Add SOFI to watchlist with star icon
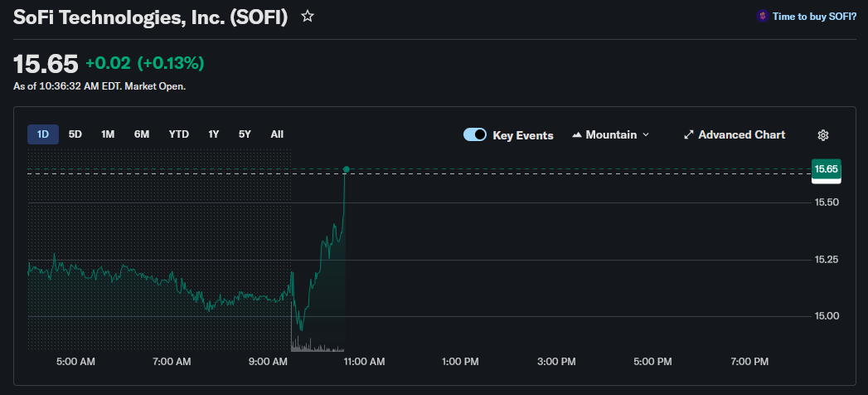The width and height of the screenshot is (868, 395). point(308,17)
